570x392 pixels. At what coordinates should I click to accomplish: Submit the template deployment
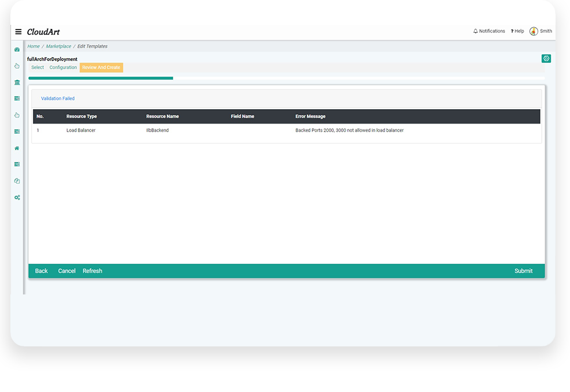pos(523,271)
